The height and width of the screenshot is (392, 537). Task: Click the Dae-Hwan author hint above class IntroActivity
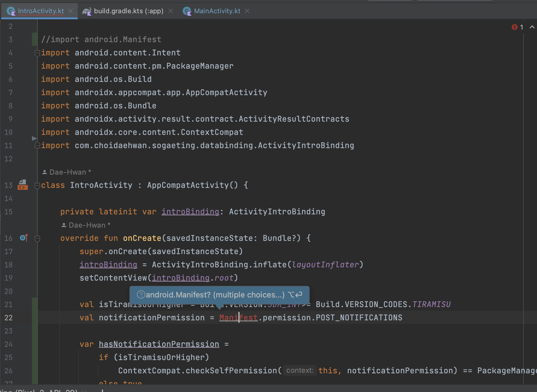(66, 172)
